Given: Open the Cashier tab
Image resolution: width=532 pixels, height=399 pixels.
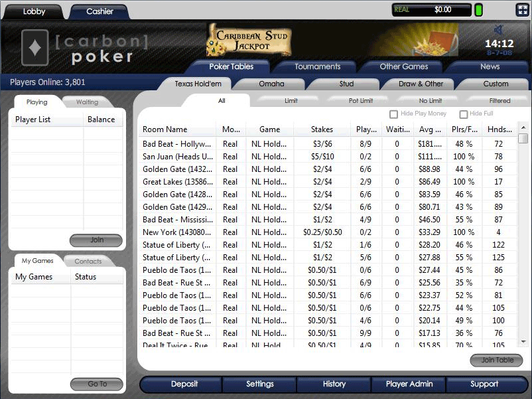Looking at the screenshot, I should (100, 11).
